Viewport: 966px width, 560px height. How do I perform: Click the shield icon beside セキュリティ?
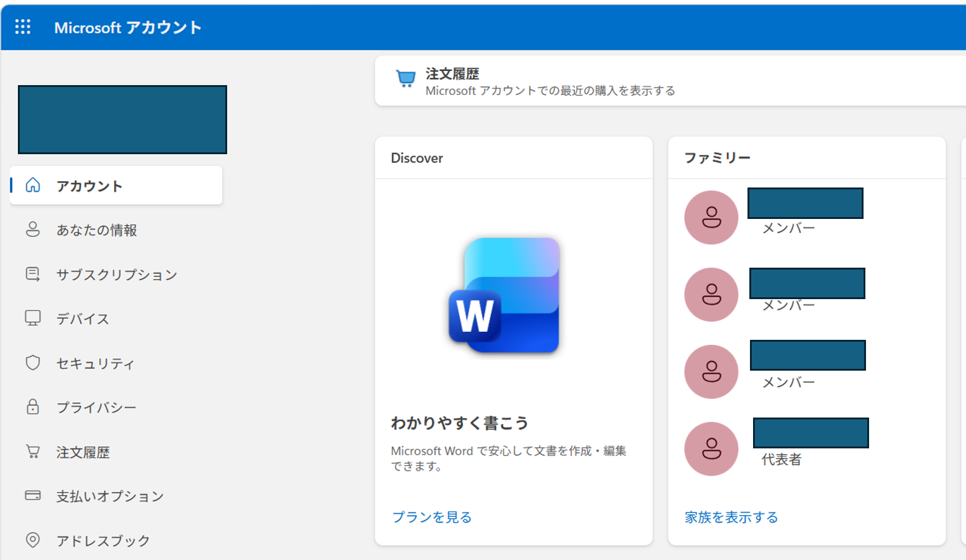[33, 363]
